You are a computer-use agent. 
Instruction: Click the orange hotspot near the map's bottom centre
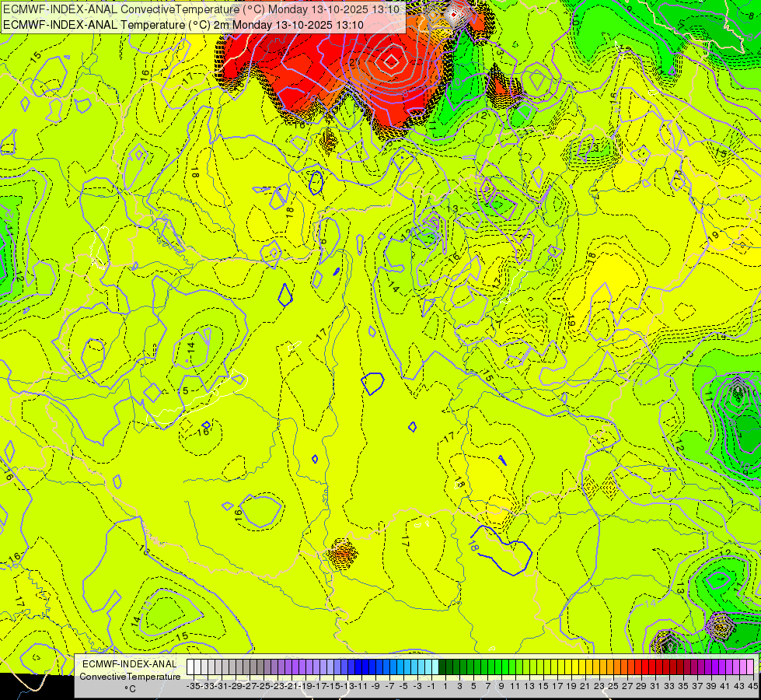(342, 553)
